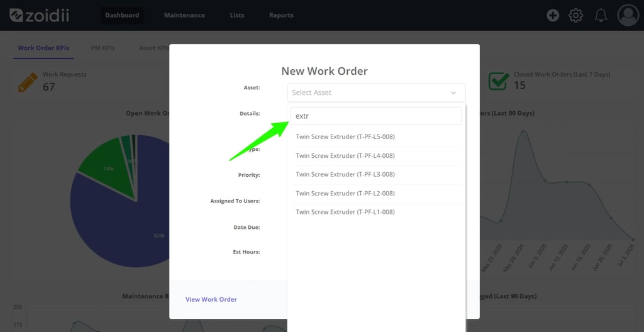This screenshot has height=332, width=644.
Task: Click the Closed Work Orders checkmark icon
Action: [498, 81]
